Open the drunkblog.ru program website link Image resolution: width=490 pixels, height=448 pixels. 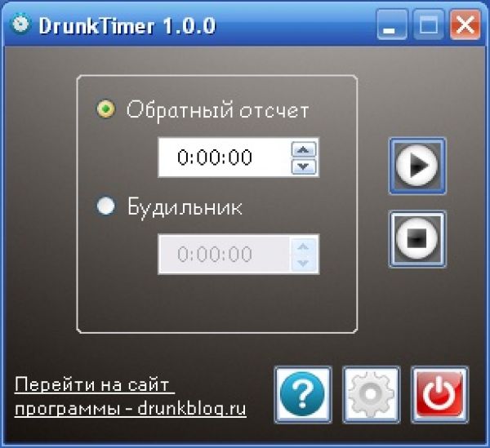[x=131, y=397]
